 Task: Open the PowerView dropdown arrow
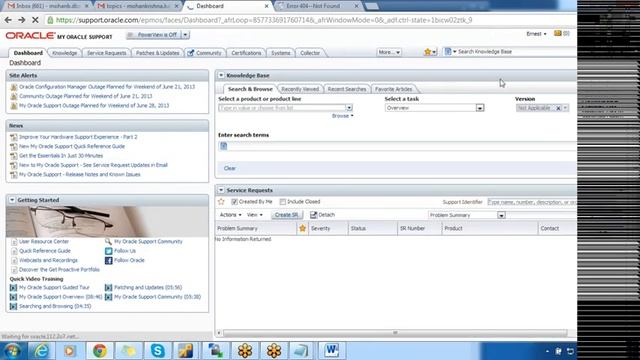click(x=185, y=35)
